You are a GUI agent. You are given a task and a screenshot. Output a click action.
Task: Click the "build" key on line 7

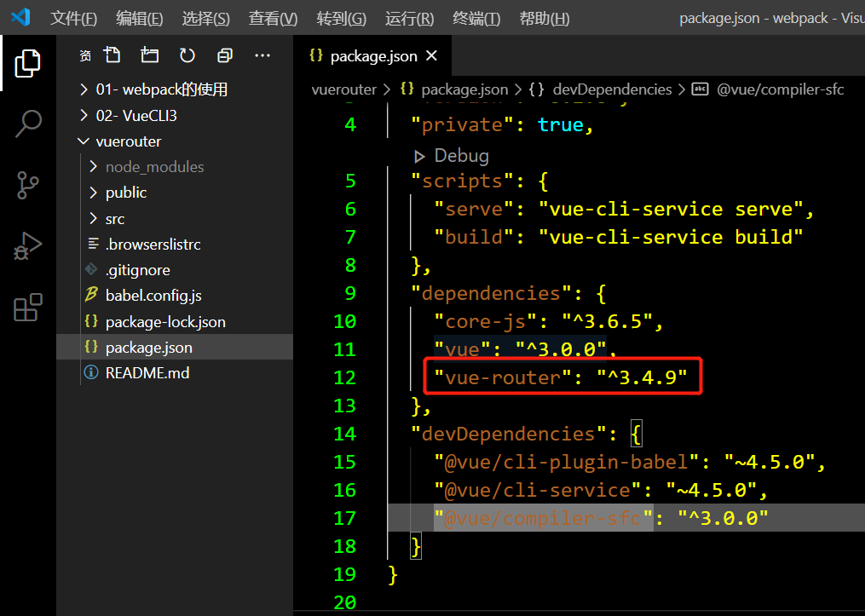pos(474,237)
